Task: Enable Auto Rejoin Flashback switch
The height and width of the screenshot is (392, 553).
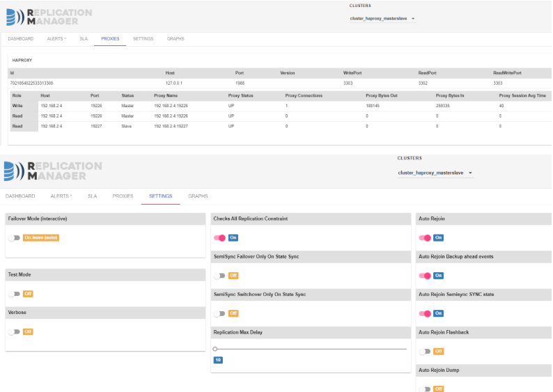Action: click(425, 352)
